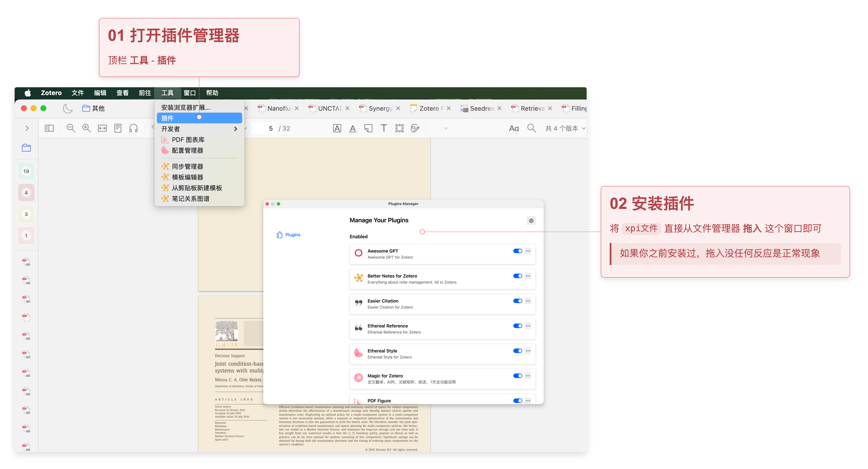Select the yellow 3 annotation badge
This screenshot has width=868, height=469.
pos(26,214)
